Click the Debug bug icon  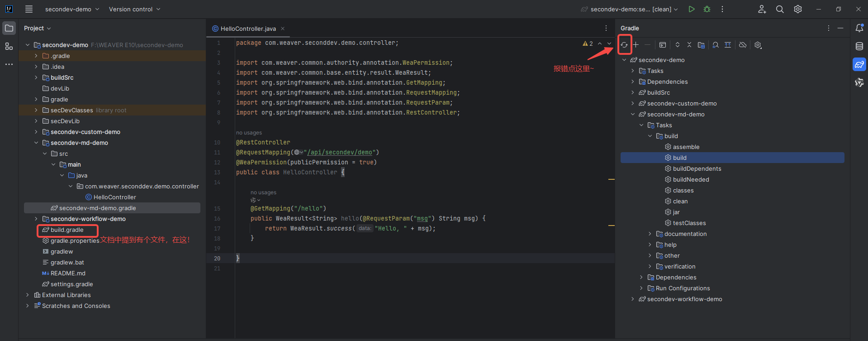coord(707,9)
